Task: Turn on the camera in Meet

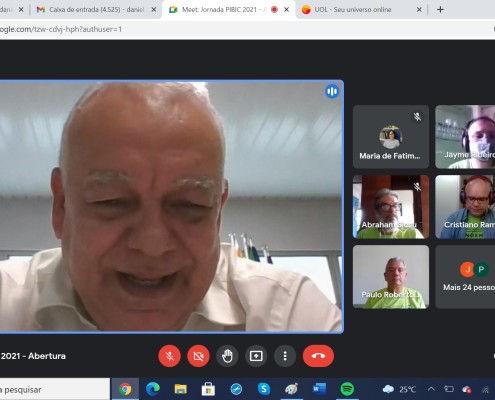Action: point(198,356)
